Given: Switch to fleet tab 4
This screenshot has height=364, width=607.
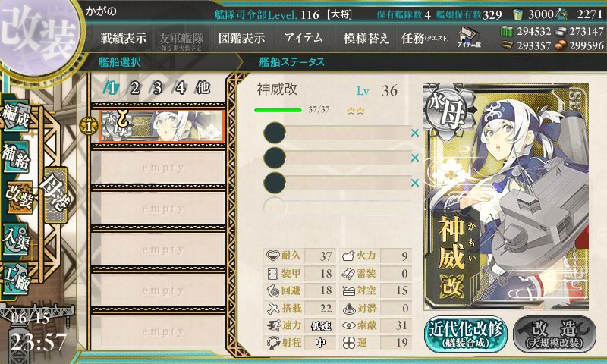Looking at the screenshot, I should (180, 88).
